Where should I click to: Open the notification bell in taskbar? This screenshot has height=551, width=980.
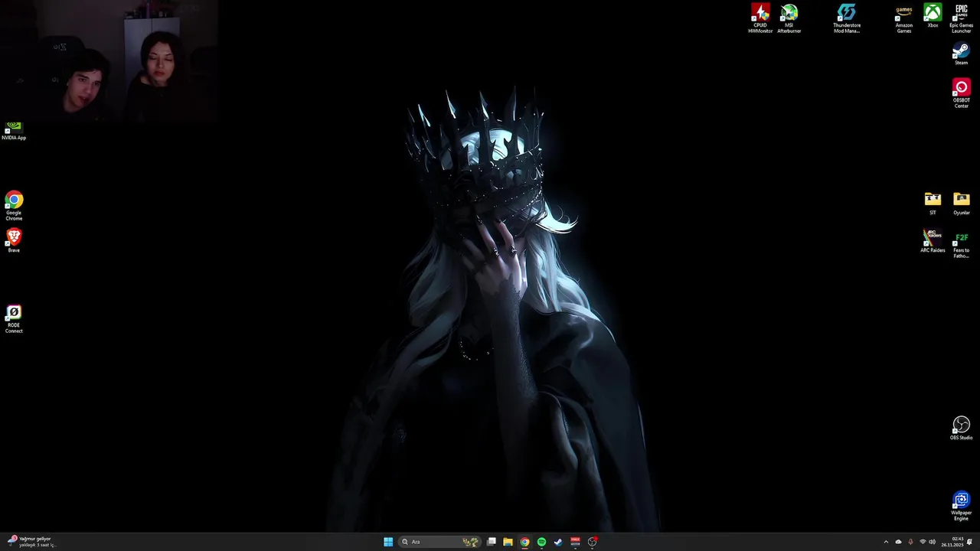(x=970, y=542)
